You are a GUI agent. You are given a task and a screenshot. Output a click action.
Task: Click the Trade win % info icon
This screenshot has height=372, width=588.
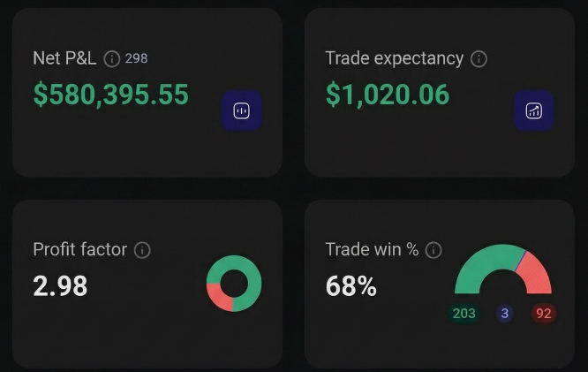[433, 250]
